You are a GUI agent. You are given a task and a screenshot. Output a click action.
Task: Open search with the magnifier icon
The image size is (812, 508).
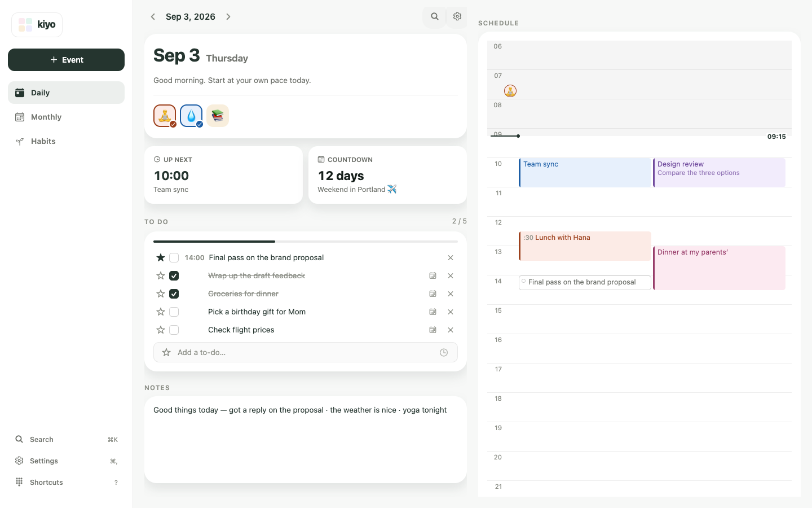(x=435, y=16)
